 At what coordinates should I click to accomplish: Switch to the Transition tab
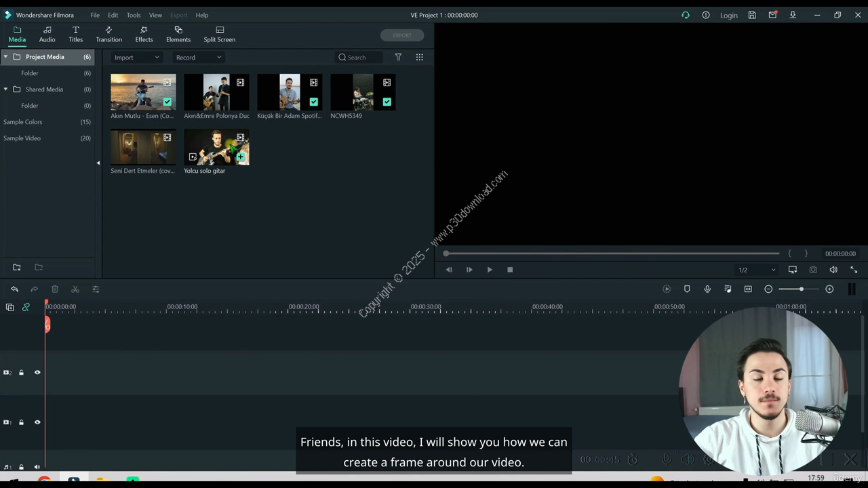[x=108, y=35]
